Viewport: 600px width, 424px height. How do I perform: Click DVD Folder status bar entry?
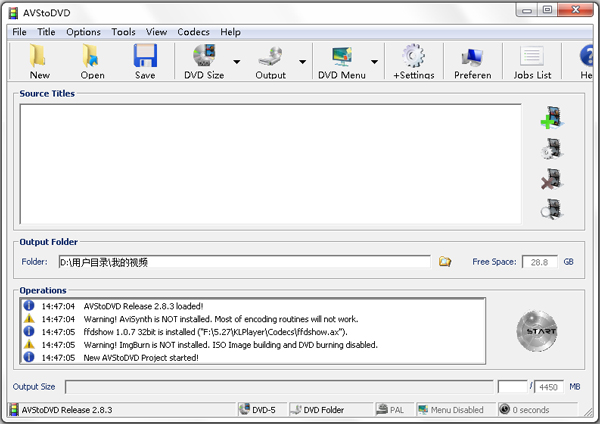(331, 410)
